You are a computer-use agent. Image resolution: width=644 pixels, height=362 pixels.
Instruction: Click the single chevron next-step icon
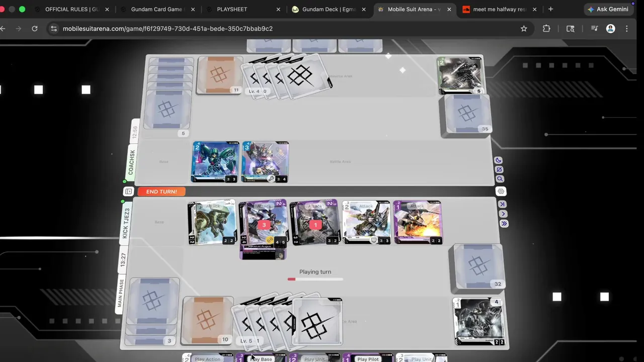coord(503,214)
